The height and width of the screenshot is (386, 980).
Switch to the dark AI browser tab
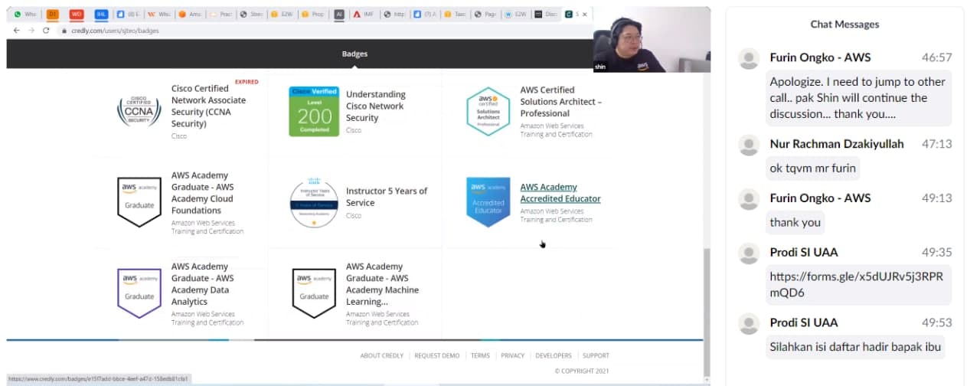point(339,14)
